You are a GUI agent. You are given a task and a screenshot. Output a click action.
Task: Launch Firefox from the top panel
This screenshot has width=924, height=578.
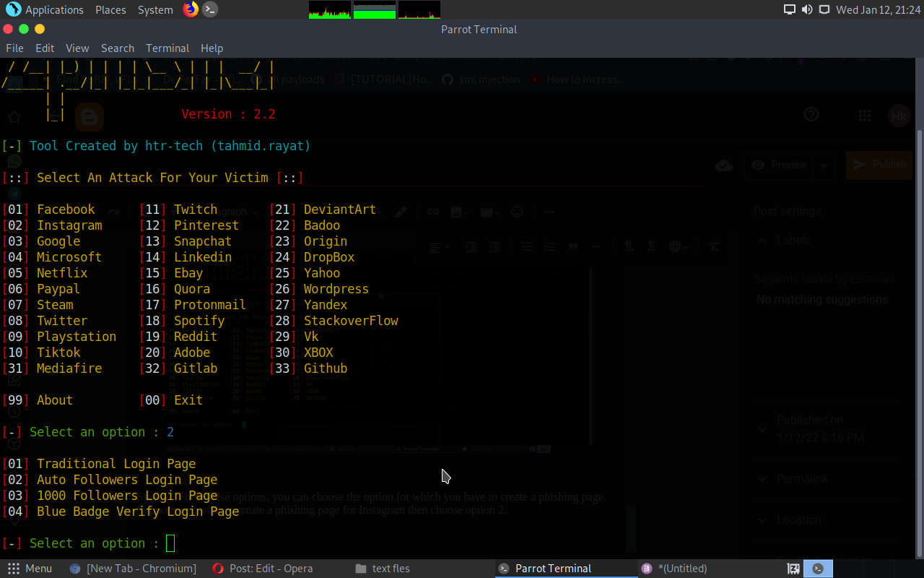(x=191, y=9)
